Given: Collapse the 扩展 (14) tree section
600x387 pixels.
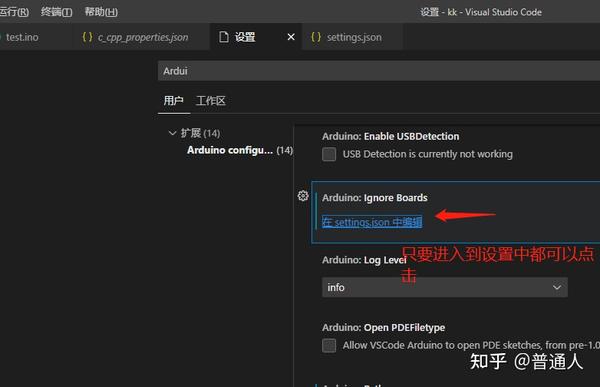Looking at the screenshot, I should [x=172, y=133].
